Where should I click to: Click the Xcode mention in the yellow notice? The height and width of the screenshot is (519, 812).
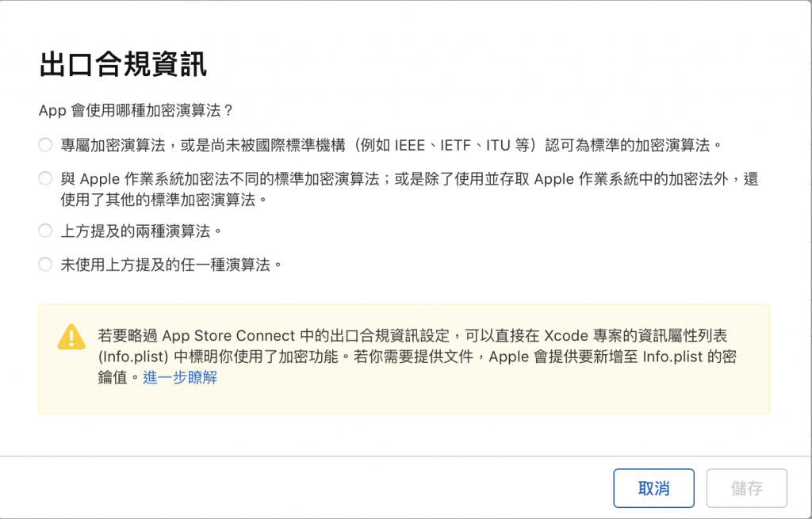[x=566, y=336]
